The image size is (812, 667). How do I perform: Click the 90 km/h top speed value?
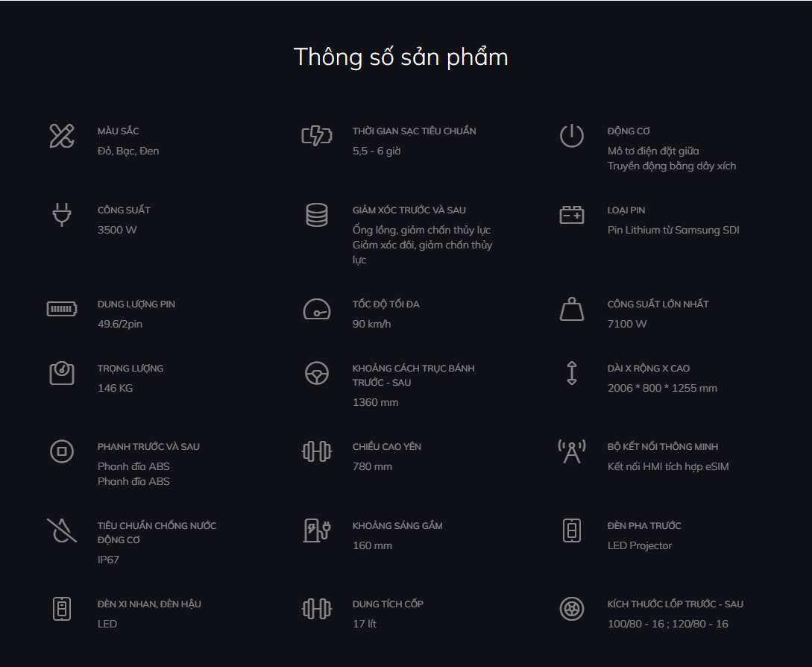coord(371,324)
